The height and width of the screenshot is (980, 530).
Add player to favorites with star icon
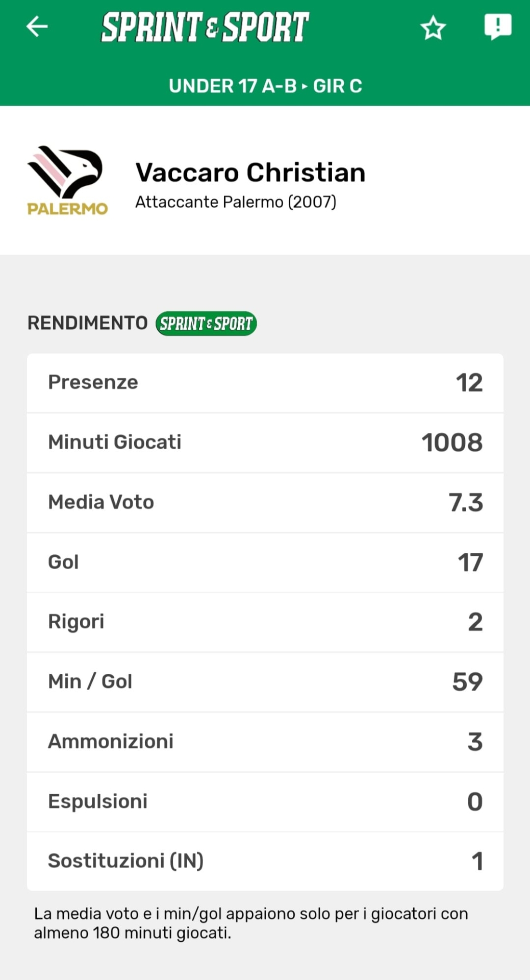[x=433, y=28]
